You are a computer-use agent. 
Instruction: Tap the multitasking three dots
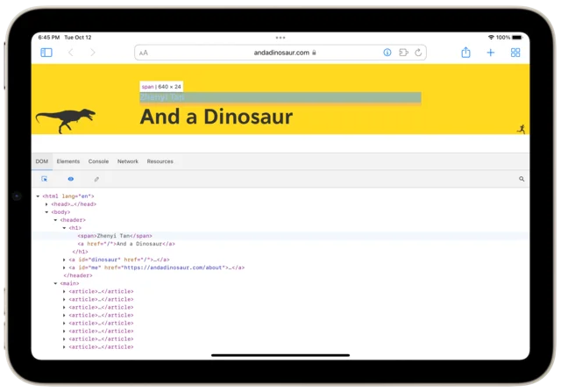click(280, 38)
